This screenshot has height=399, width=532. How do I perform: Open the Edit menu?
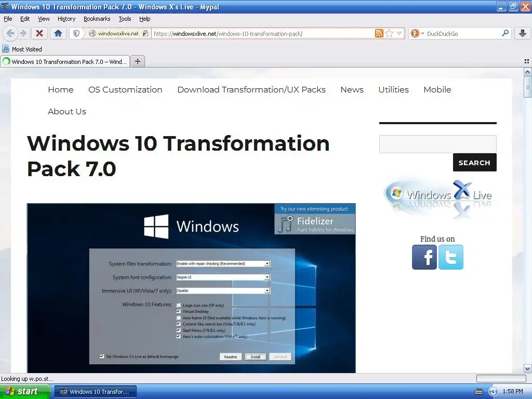(25, 19)
